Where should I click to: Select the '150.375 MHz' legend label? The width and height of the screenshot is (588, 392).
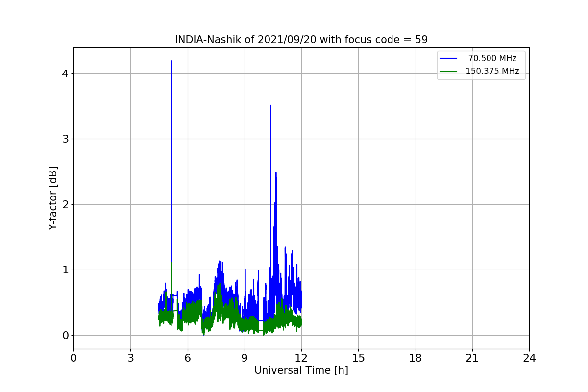(492, 71)
